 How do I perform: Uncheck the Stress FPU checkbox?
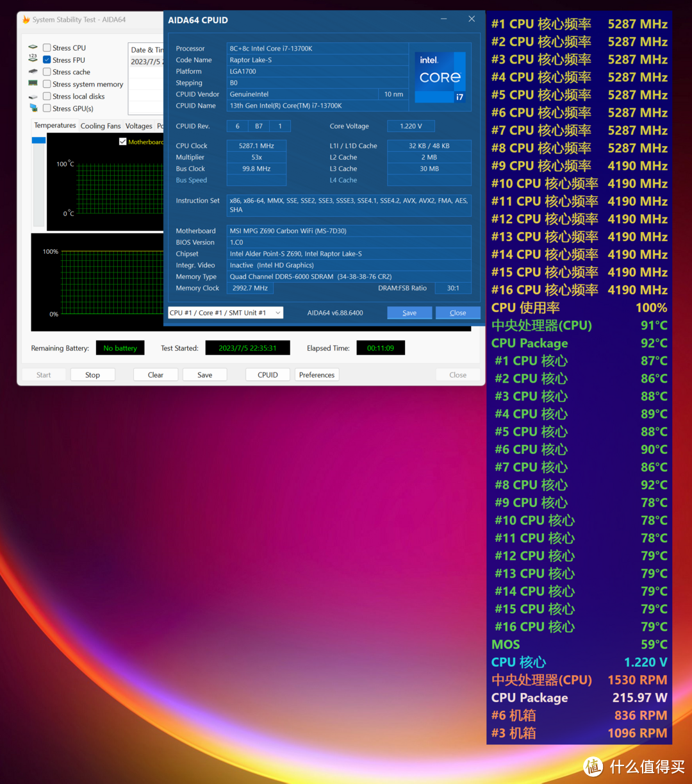(x=47, y=60)
